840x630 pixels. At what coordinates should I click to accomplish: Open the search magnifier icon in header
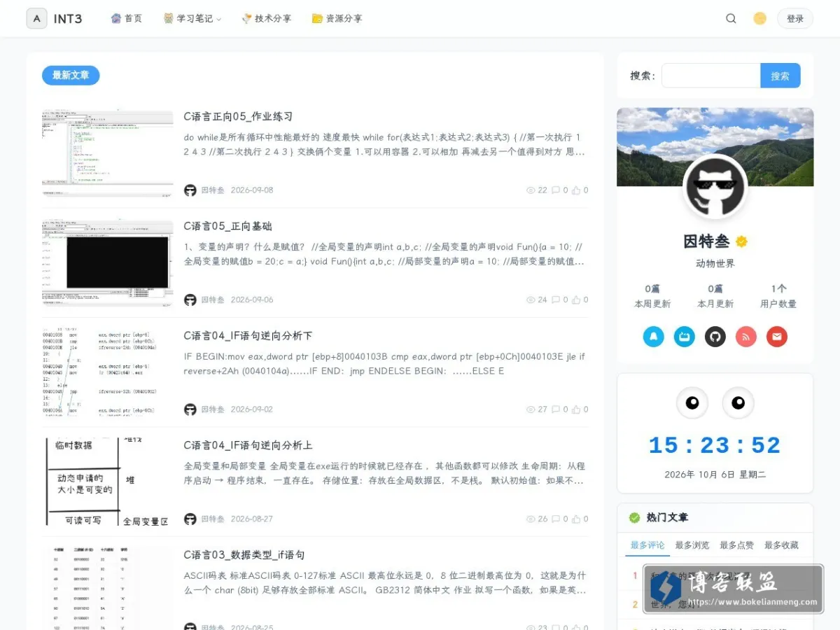point(731,19)
